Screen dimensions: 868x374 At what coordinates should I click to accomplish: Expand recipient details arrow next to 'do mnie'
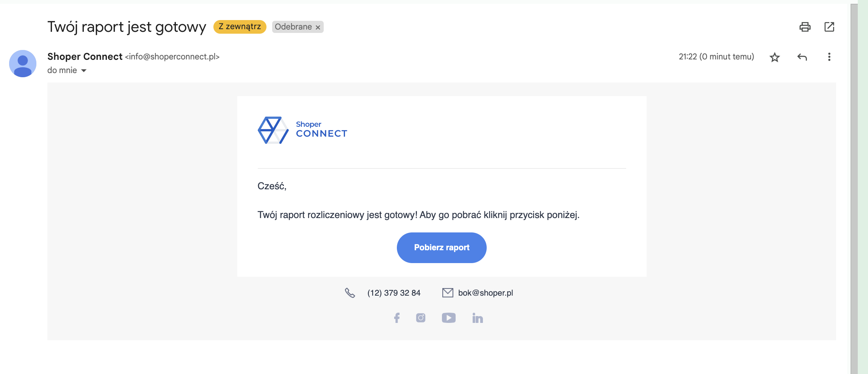[x=84, y=70]
